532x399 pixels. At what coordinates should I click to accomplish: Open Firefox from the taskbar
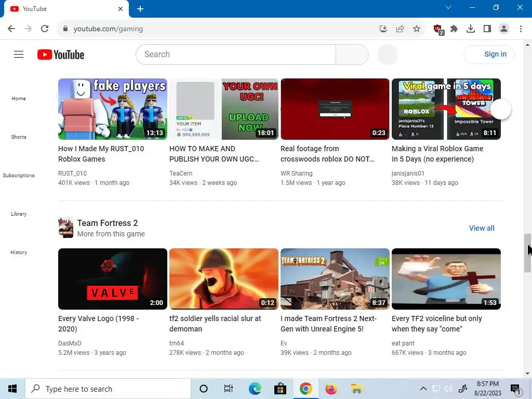tap(331, 389)
